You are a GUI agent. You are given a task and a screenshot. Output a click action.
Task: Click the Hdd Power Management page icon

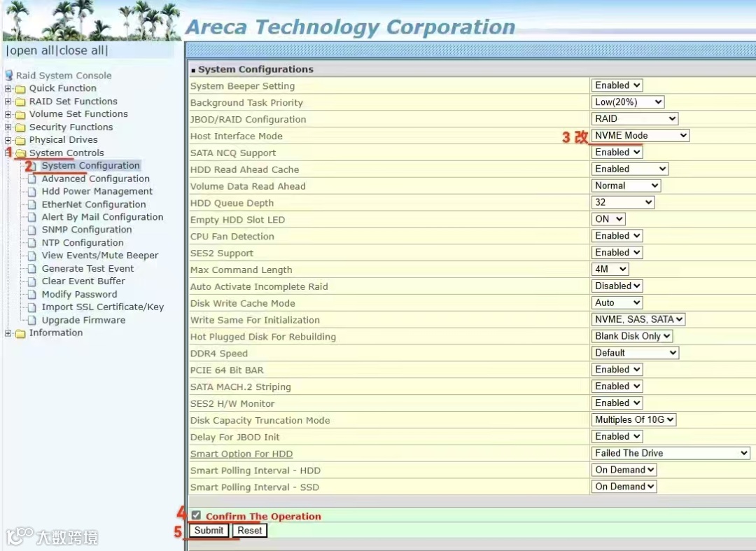(x=32, y=191)
